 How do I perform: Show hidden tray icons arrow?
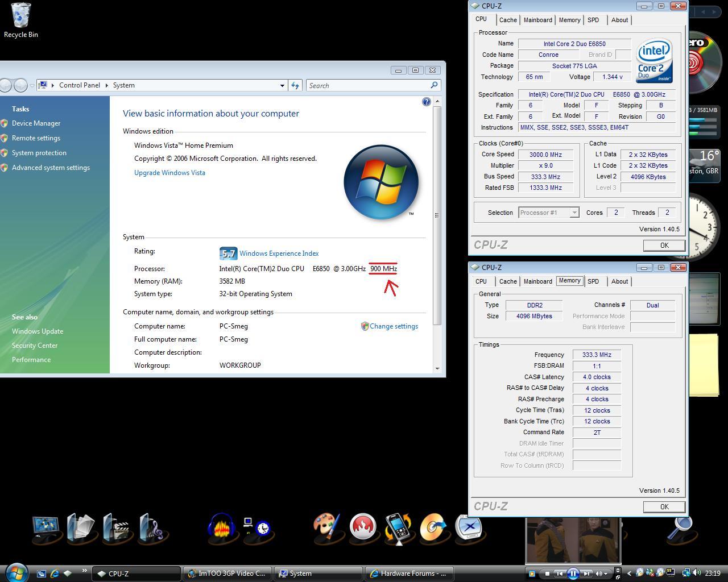pyautogui.click(x=628, y=573)
